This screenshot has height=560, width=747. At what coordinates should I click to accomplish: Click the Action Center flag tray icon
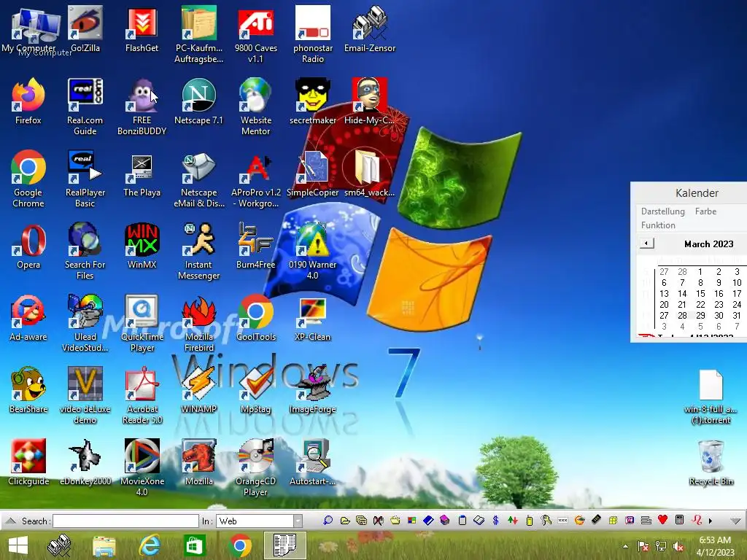click(x=643, y=546)
